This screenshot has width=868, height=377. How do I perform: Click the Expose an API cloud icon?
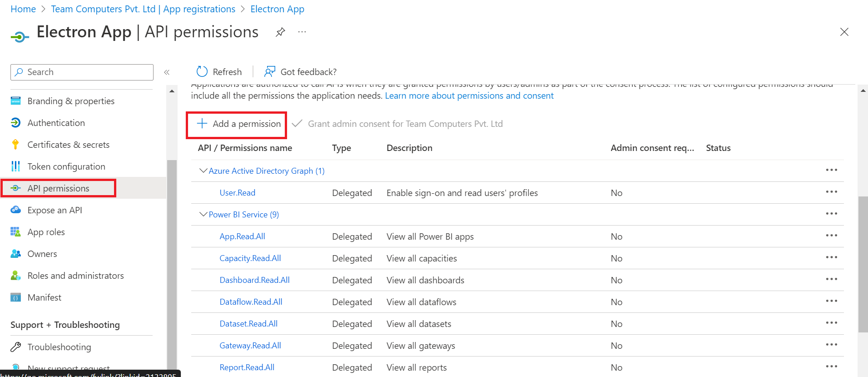[x=15, y=210]
